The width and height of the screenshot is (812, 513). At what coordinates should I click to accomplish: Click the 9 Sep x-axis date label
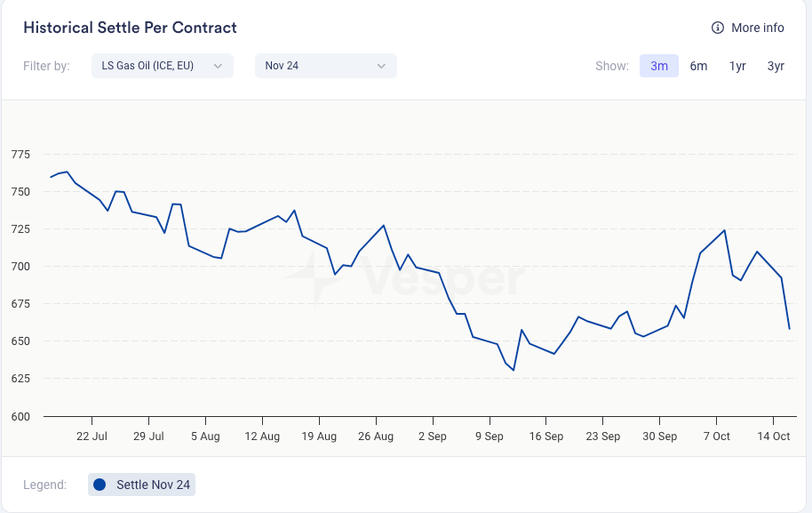pyautogui.click(x=490, y=437)
